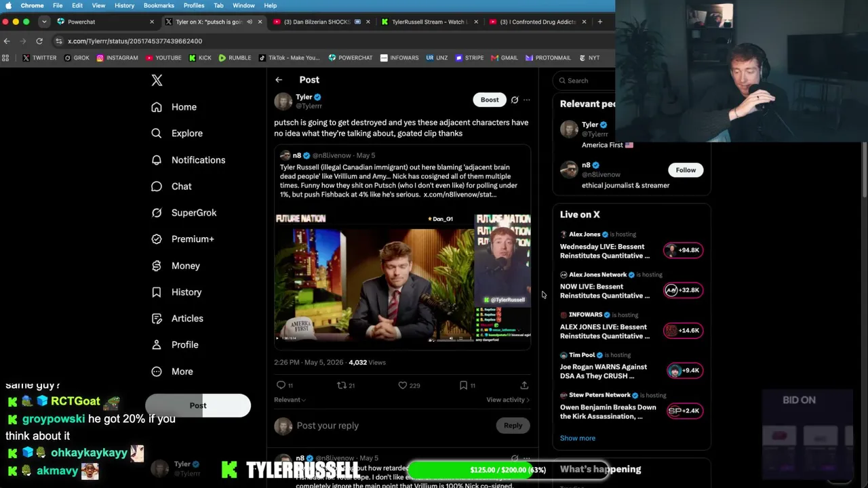Open the Explore page in X
Image resolution: width=868 pixels, height=488 pixels.
[x=176, y=134]
